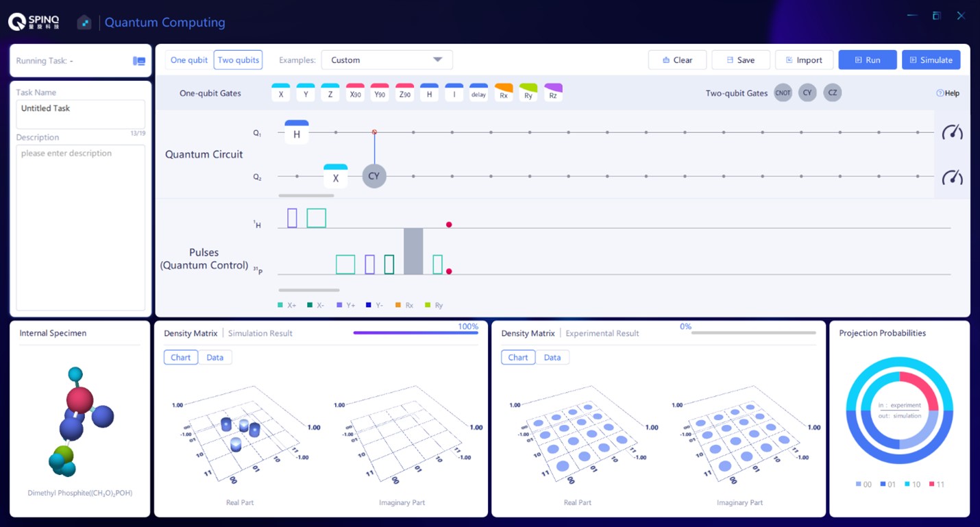Click the Run button
This screenshot has height=527, width=980.
point(868,60)
